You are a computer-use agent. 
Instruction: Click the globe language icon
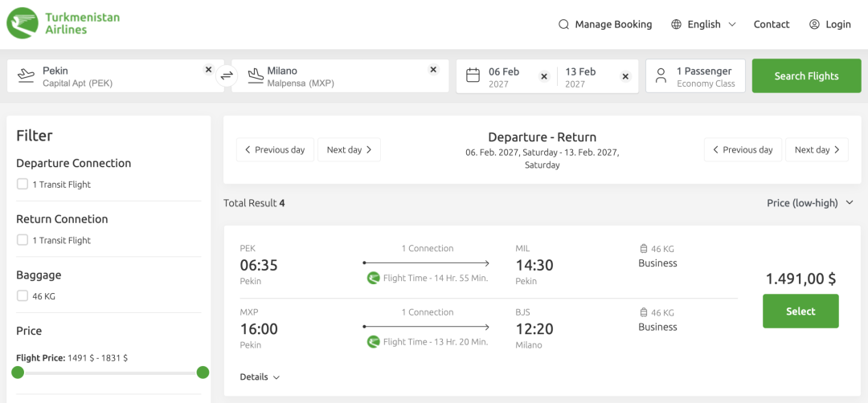point(676,24)
